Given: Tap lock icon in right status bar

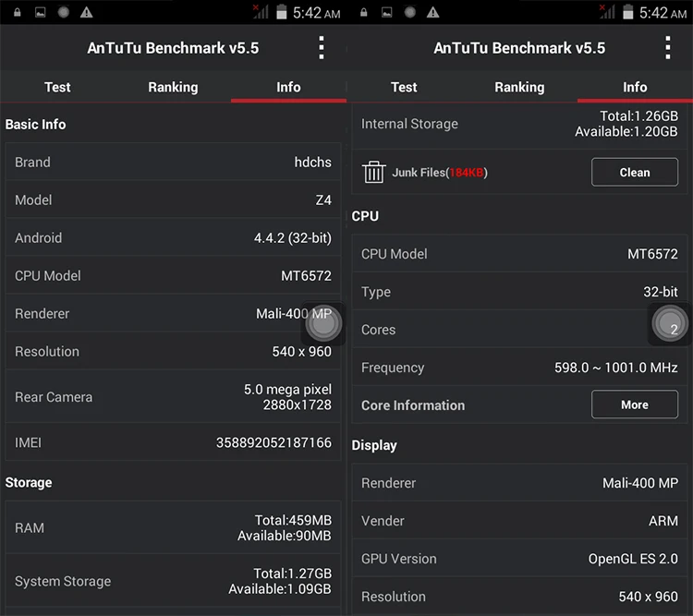Looking at the screenshot, I should pyautogui.click(x=363, y=12).
